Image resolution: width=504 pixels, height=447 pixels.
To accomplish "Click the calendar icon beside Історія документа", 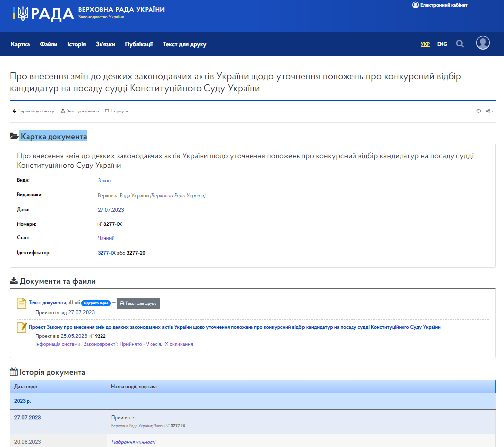I will (x=14, y=371).
